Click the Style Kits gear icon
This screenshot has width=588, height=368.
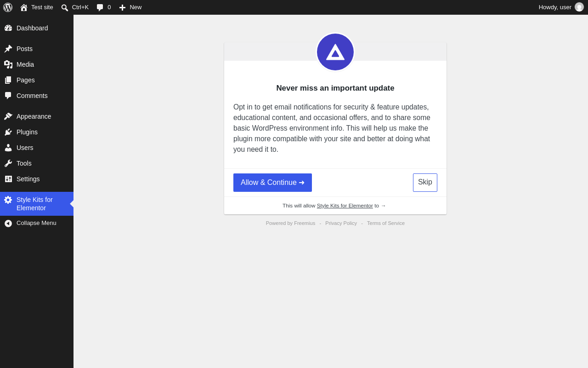[x=8, y=200]
